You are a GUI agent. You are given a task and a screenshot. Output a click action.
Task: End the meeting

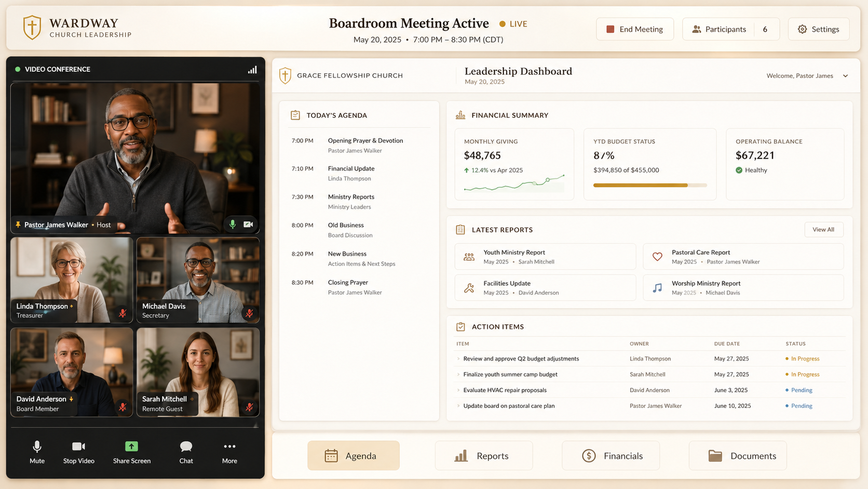tap(635, 29)
